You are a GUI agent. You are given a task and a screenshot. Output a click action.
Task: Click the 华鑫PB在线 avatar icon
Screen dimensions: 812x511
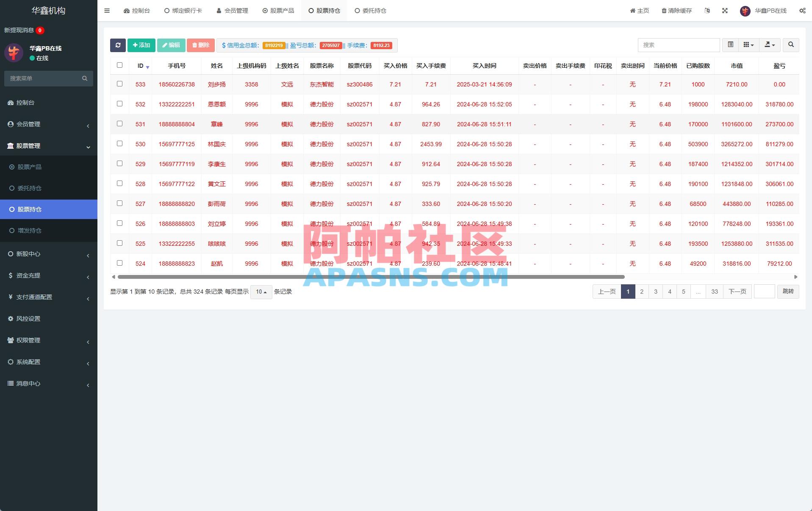744,11
